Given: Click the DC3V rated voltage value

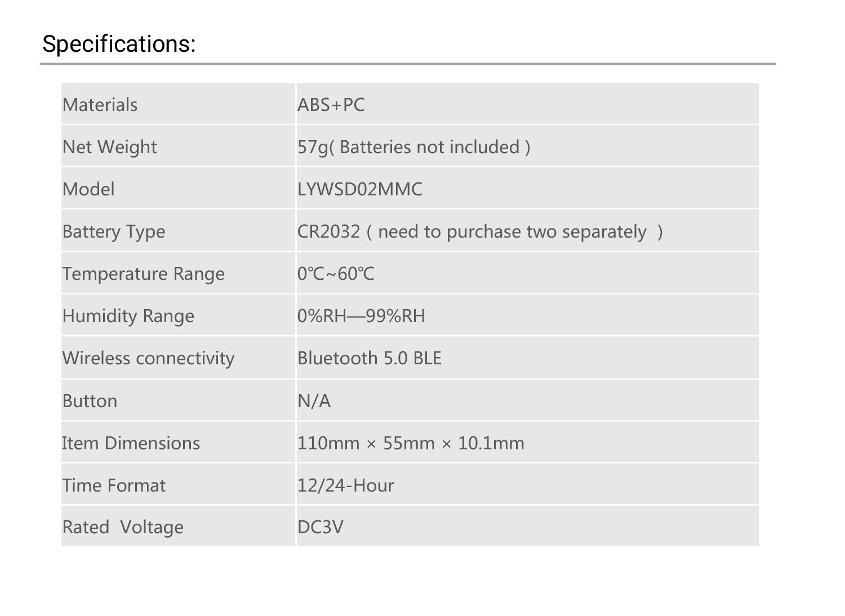Looking at the screenshot, I should [321, 527].
